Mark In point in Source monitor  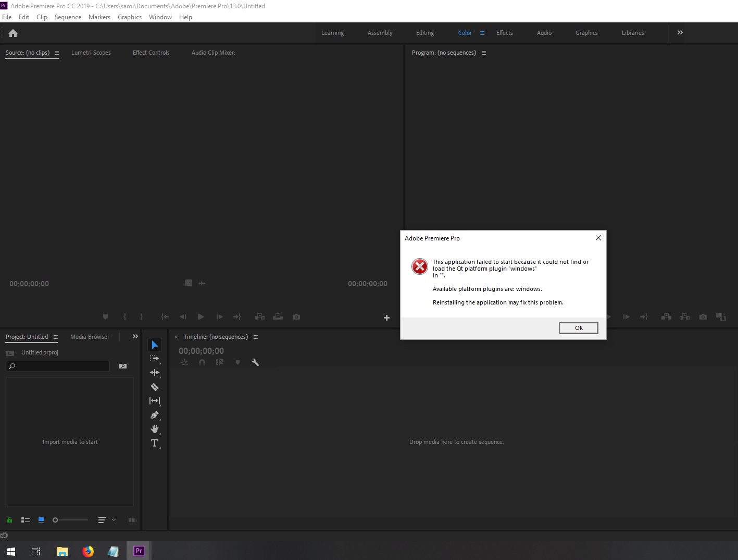124,316
